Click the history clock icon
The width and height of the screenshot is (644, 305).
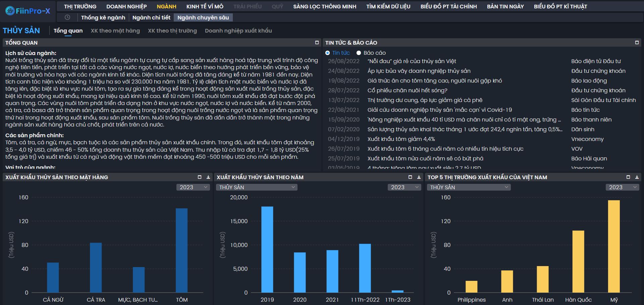(67, 17)
